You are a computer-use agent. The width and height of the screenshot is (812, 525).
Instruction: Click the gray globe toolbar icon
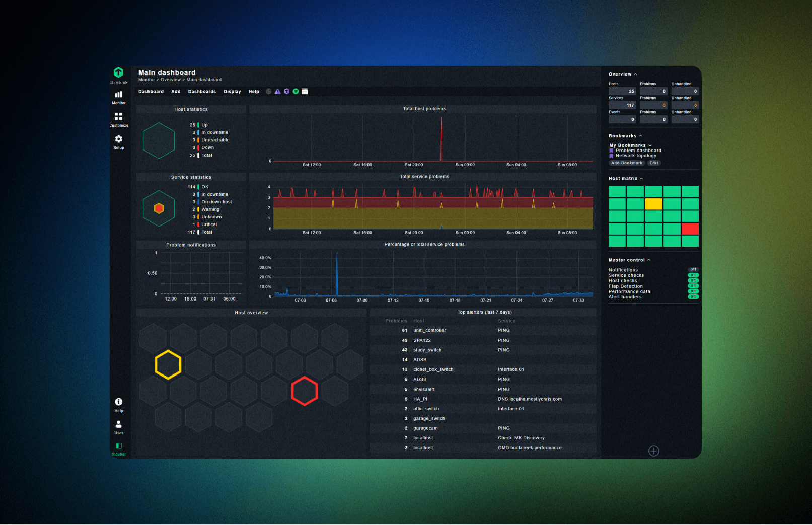coord(268,92)
